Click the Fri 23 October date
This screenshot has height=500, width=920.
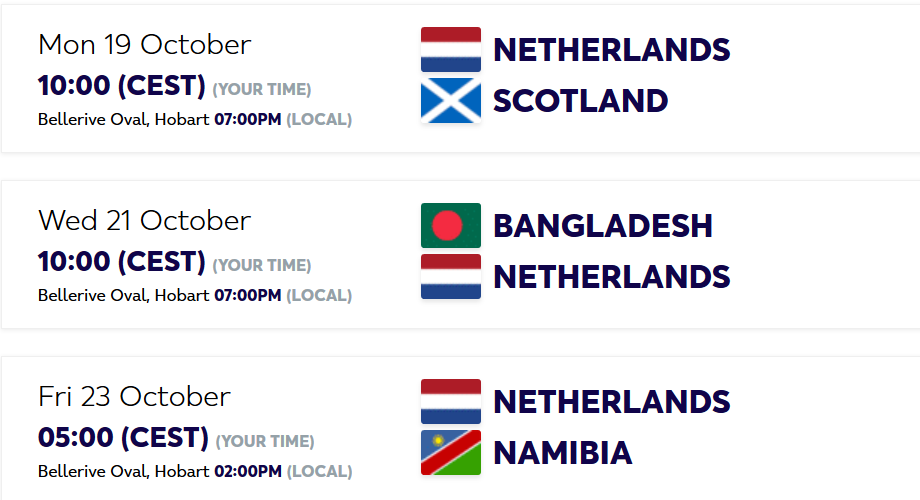(x=134, y=396)
